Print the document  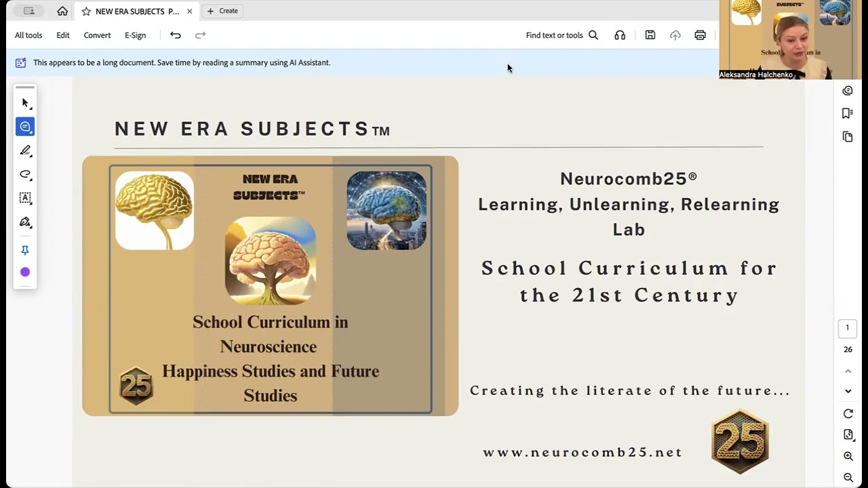701,35
